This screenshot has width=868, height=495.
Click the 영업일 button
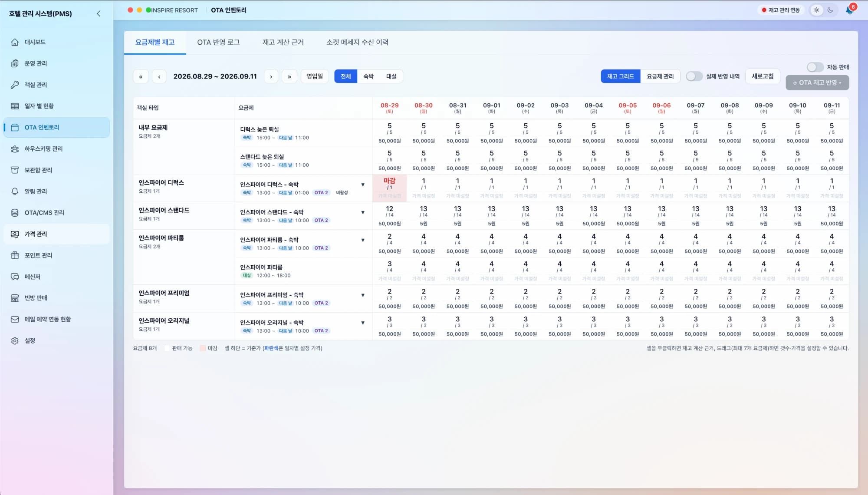click(x=315, y=76)
